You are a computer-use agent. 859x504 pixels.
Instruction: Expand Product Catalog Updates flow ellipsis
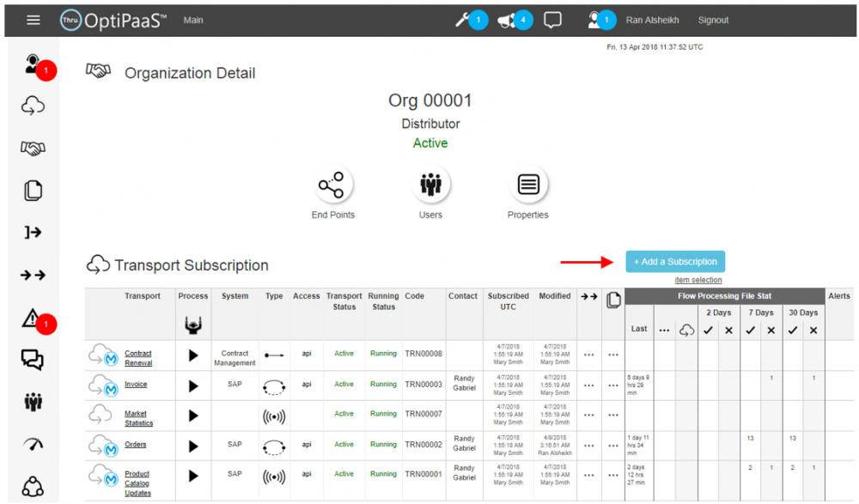588,475
